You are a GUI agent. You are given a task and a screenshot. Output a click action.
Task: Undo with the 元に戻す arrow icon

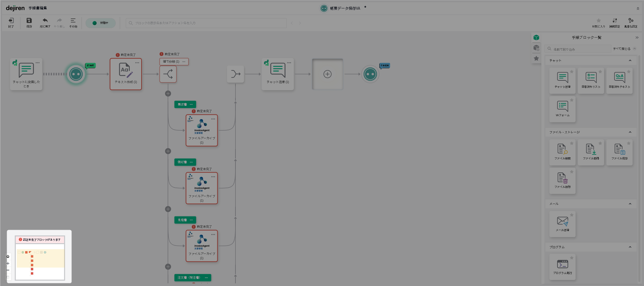coord(45,21)
